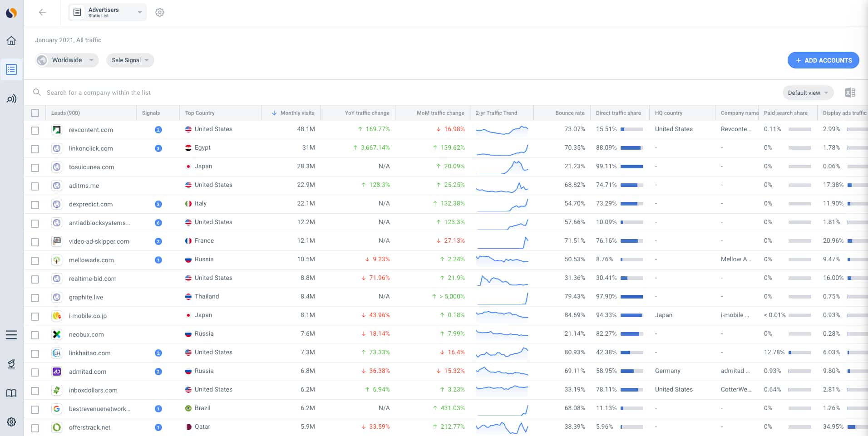The image size is (868, 436).
Task: Open the revcontent.com lead link
Action: click(x=91, y=130)
